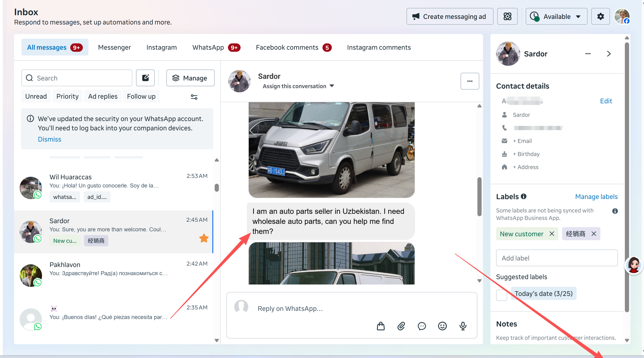Check the Today's date suggested label checkbox
The image size is (644, 358).
(501, 295)
